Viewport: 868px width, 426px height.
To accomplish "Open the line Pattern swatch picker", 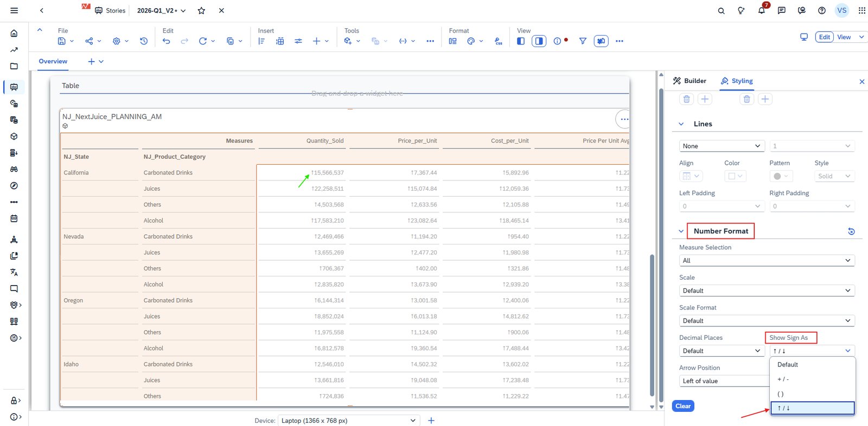I will pyautogui.click(x=781, y=176).
